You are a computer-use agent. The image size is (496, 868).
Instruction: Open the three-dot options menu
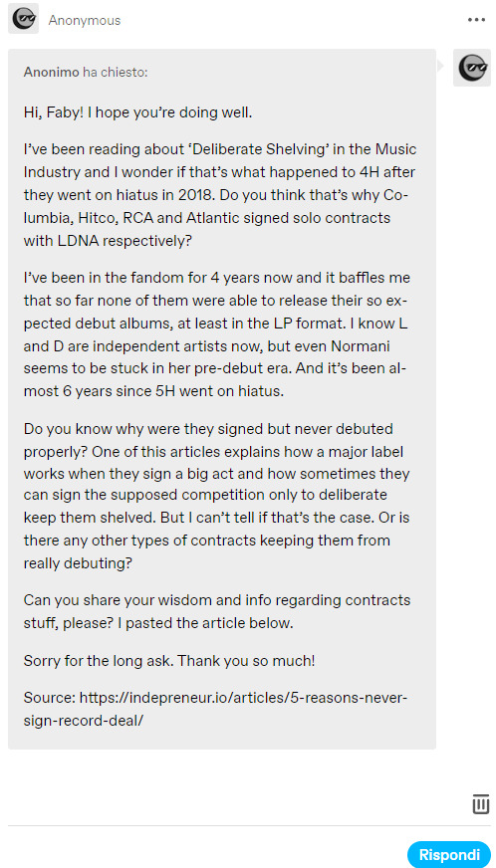[476, 20]
